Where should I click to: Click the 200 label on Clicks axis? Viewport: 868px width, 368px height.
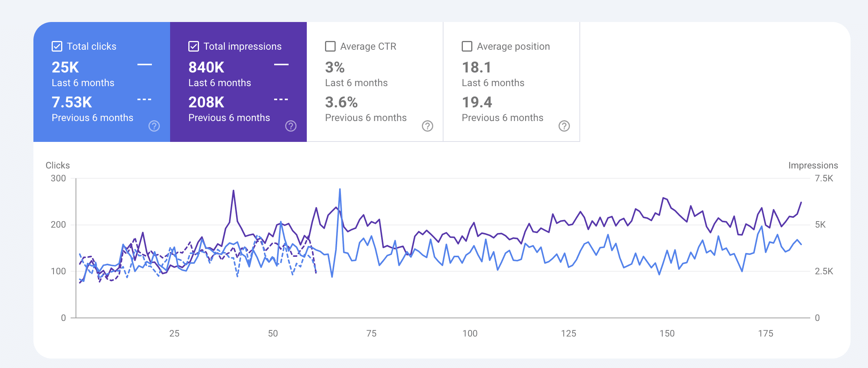coord(58,225)
